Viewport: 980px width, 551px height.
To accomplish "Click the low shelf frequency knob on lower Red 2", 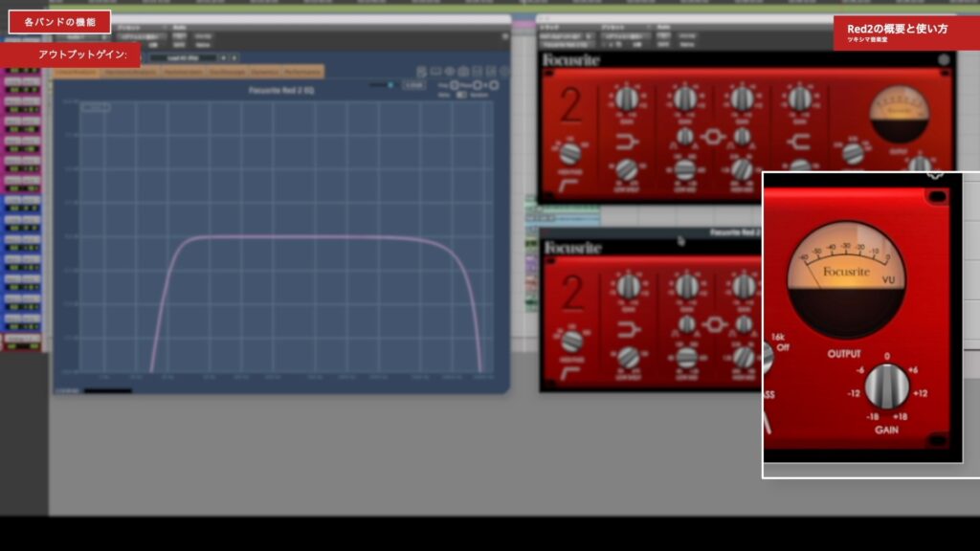I will [628, 358].
